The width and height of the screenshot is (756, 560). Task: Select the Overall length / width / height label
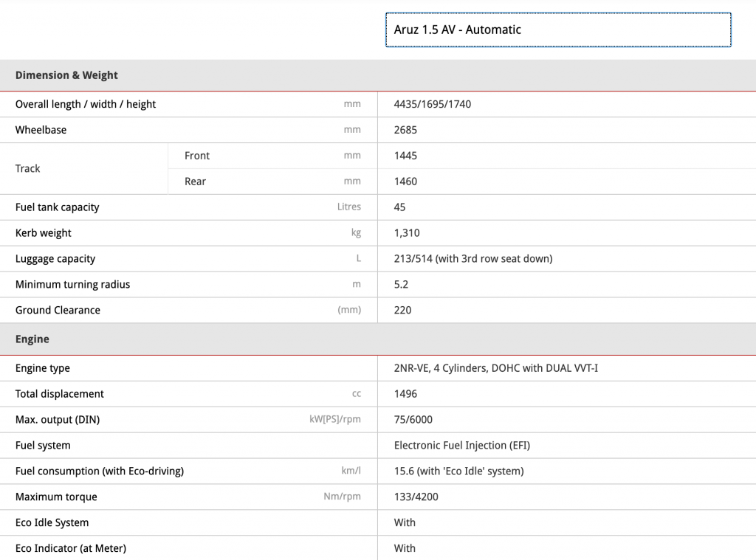[x=86, y=104]
